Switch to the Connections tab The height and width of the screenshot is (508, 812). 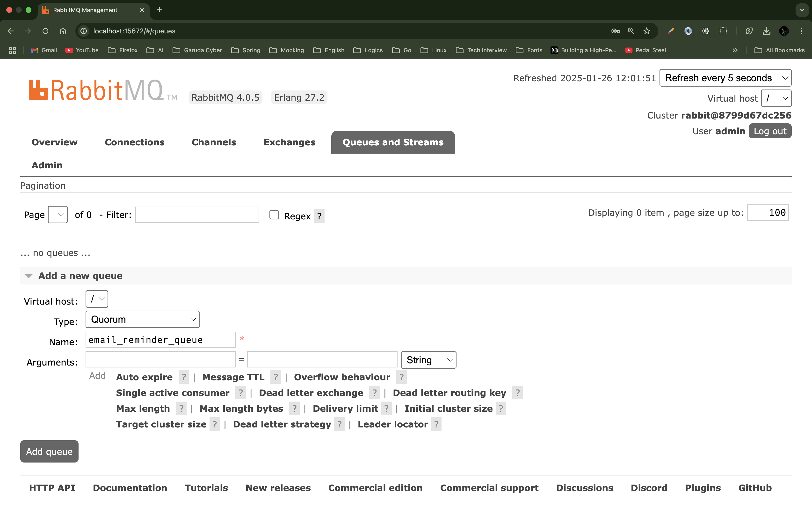(135, 142)
